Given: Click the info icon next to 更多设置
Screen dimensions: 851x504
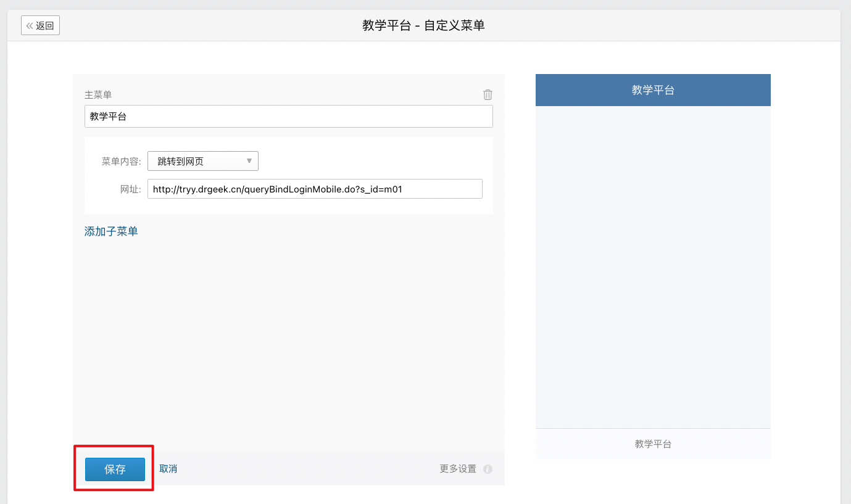Looking at the screenshot, I should [488, 469].
